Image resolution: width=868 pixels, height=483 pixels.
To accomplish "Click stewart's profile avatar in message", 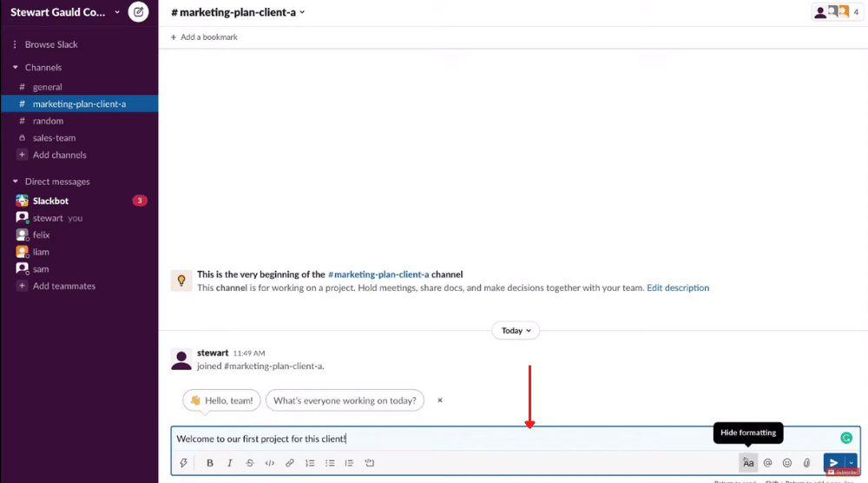I will 181,360.
